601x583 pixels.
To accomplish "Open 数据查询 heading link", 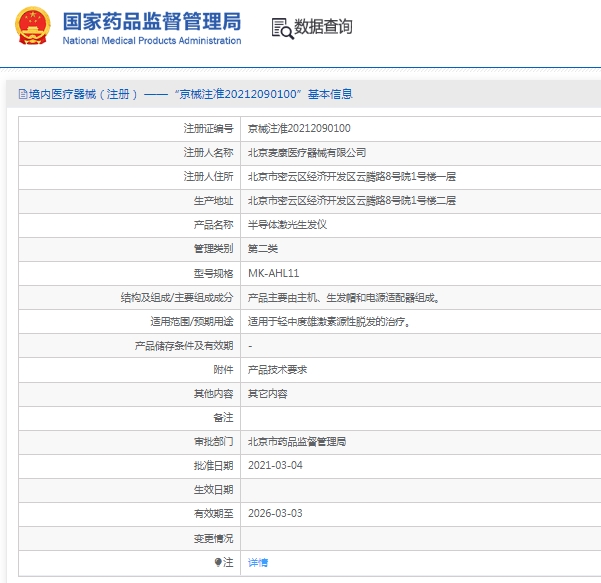I will (323, 27).
